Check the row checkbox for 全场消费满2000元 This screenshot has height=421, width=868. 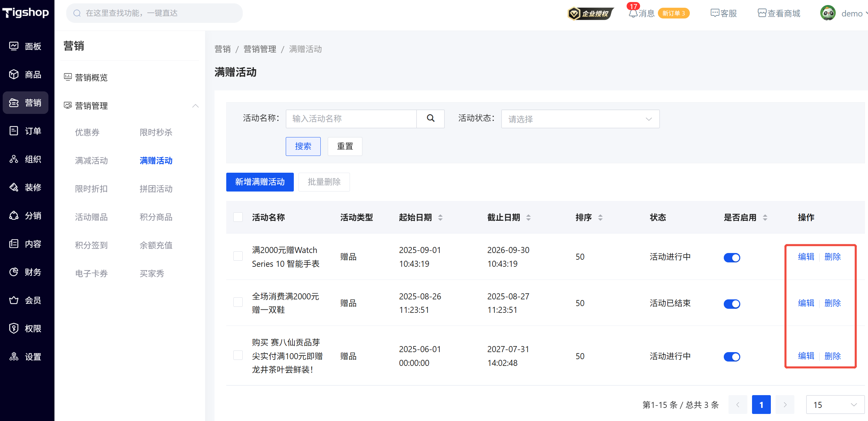238,302
